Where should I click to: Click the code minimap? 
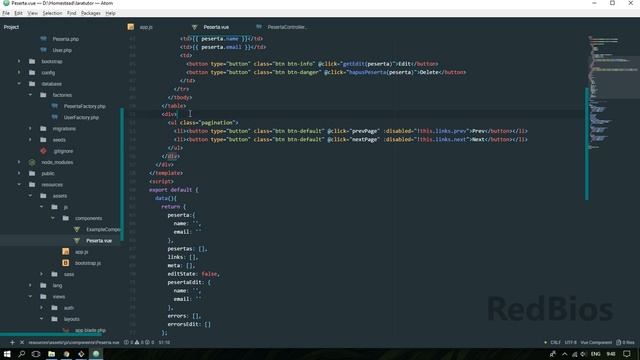[x=612, y=92]
